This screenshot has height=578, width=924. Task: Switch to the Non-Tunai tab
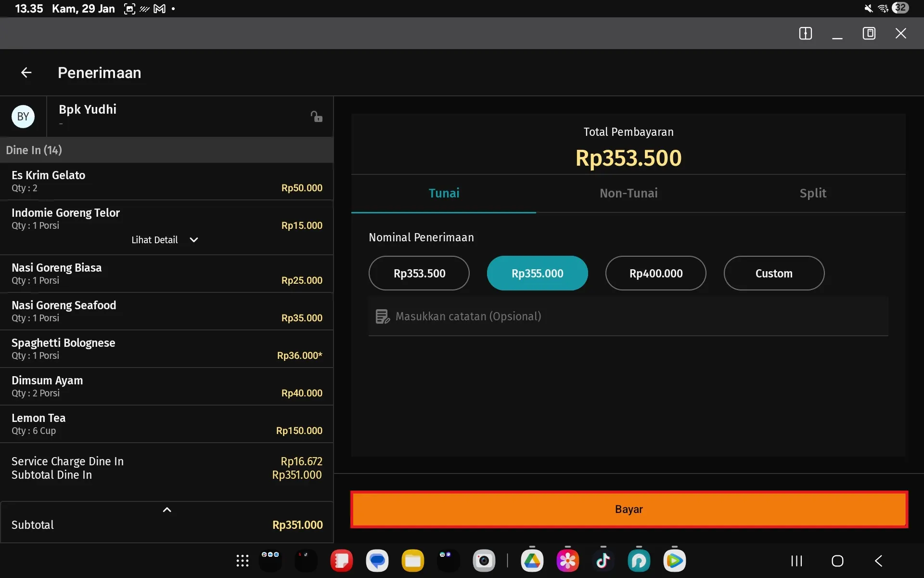(628, 193)
